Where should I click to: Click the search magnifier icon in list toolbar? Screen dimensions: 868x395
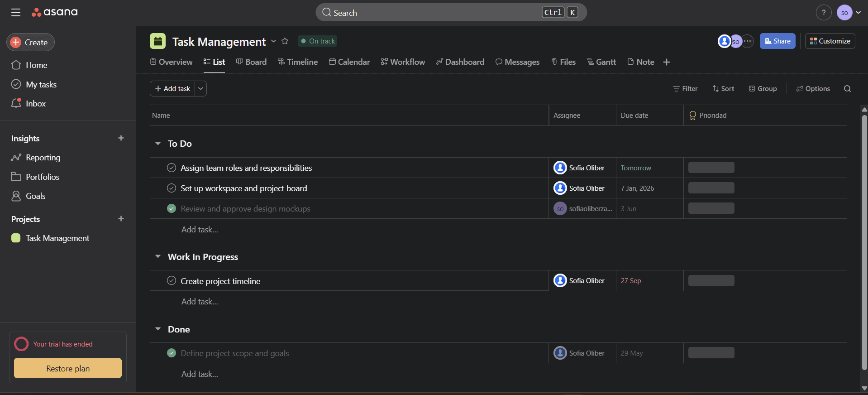pos(847,89)
